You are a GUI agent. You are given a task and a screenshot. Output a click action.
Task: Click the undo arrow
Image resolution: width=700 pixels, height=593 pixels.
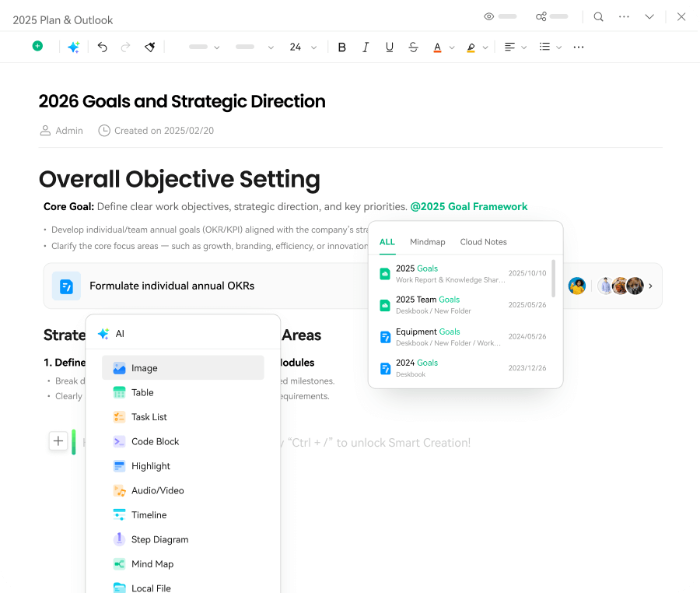pos(102,47)
